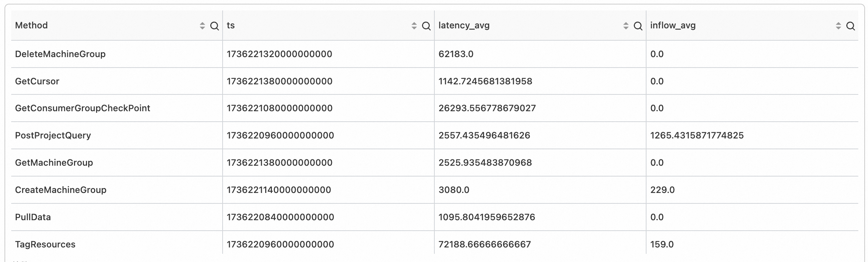Screen dimensions: 868x262
Task: Select the DeleteMachineGroup method cell
Action: coord(60,54)
